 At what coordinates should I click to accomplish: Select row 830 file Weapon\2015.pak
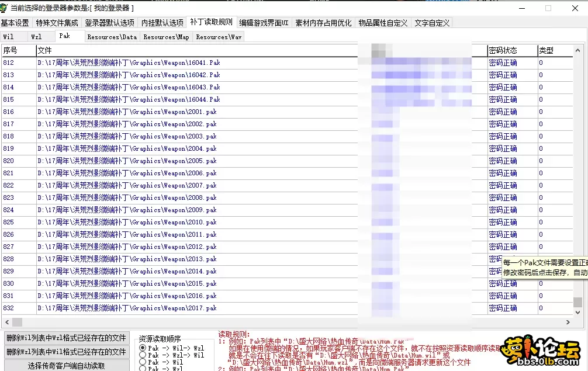point(127,284)
